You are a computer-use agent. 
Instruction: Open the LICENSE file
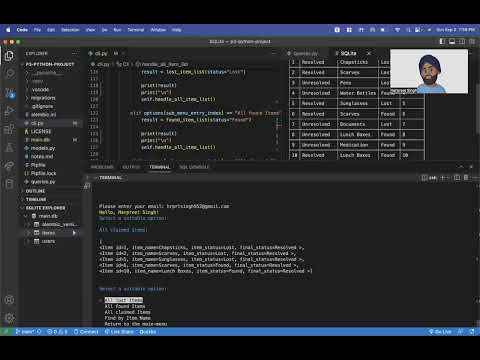click(x=41, y=131)
